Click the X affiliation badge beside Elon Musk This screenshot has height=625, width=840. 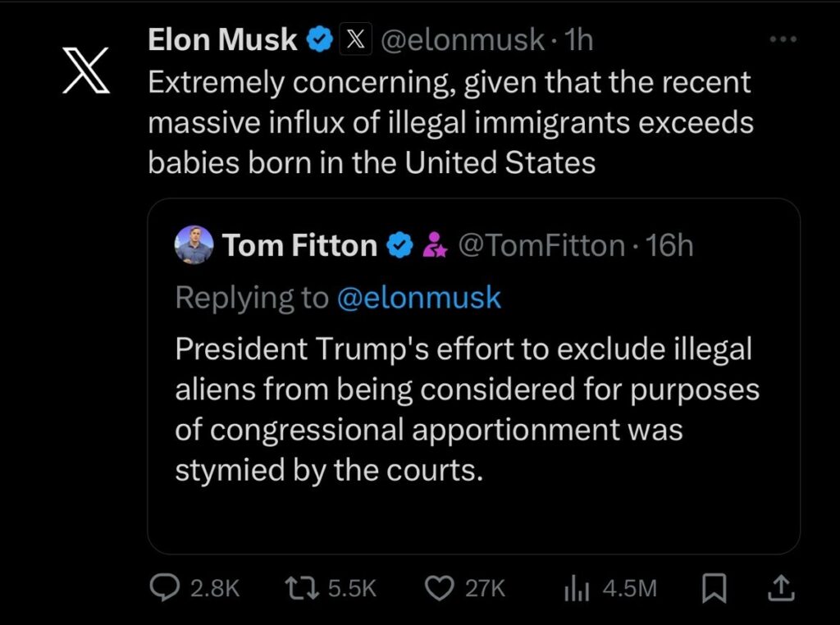[354, 39]
